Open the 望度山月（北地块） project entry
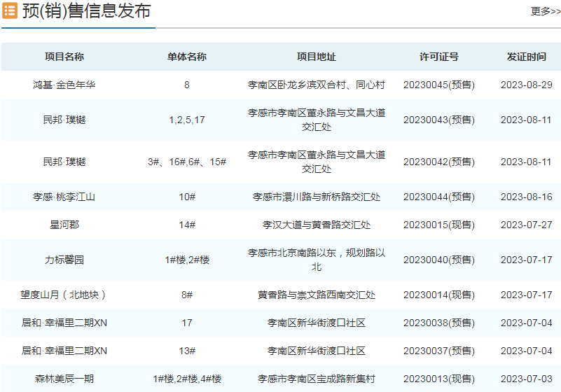Screen dimensions: 561x392 pyautogui.click(x=64, y=295)
